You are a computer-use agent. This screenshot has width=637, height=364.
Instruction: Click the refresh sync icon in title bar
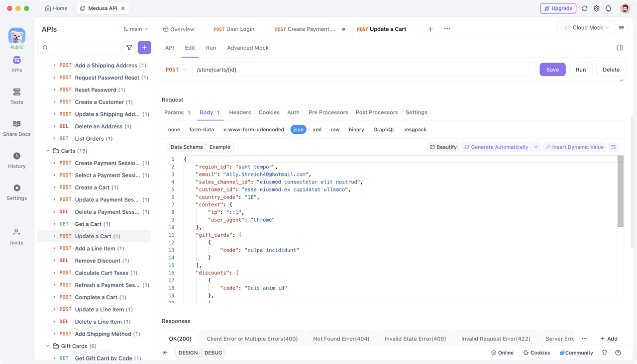(x=585, y=8)
